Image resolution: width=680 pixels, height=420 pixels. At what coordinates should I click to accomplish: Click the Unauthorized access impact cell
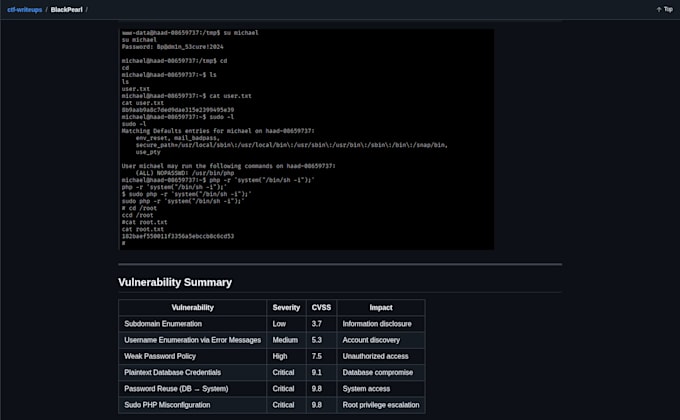point(381,356)
